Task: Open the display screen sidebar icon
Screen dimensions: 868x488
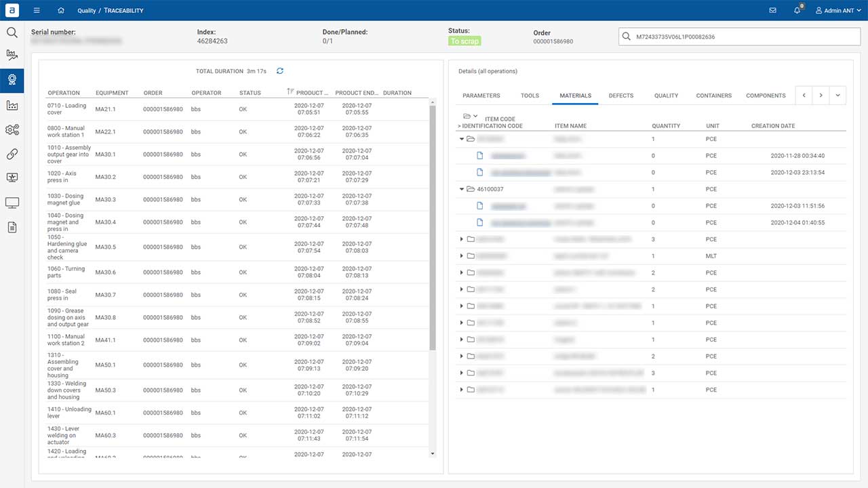Action: (x=12, y=203)
